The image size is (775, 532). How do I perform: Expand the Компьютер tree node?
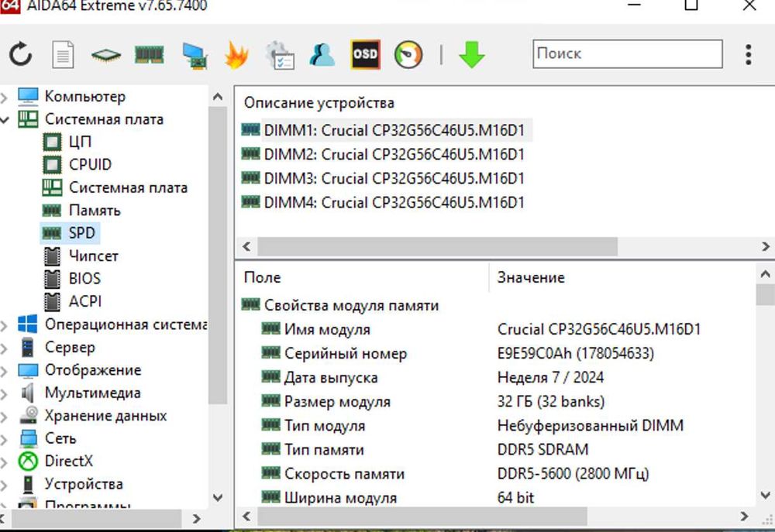coord(4,97)
